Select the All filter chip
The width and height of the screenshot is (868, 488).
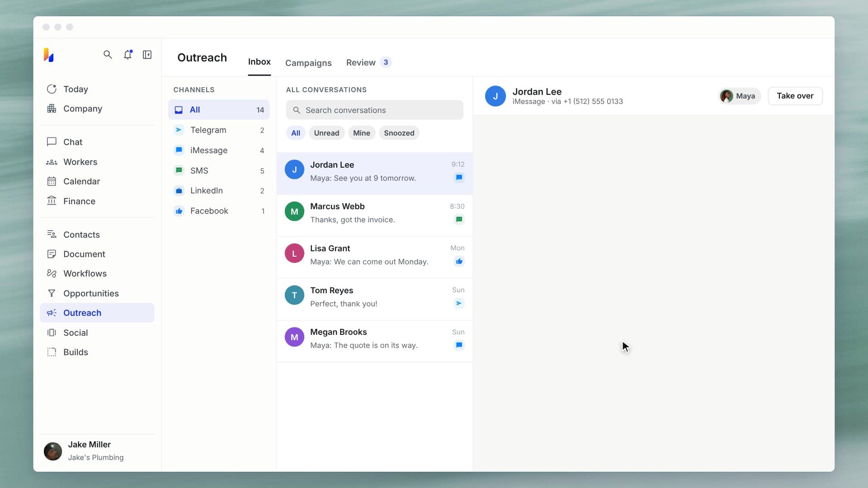click(x=296, y=133)
